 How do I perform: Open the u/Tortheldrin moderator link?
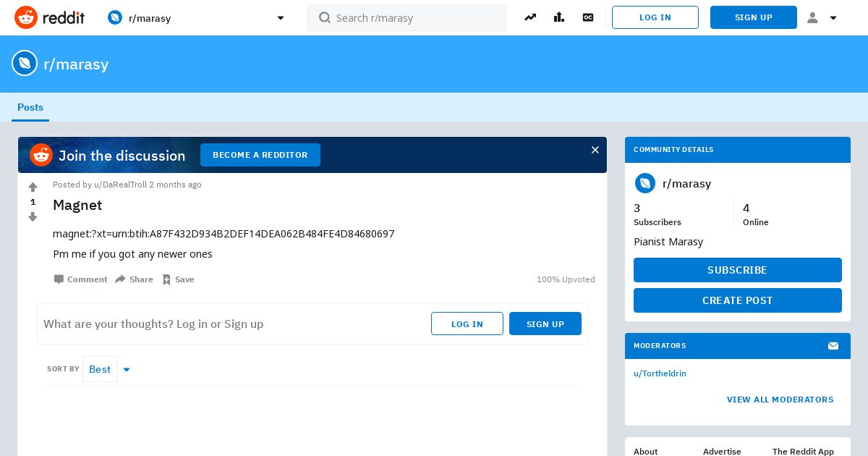coord(660,373)
